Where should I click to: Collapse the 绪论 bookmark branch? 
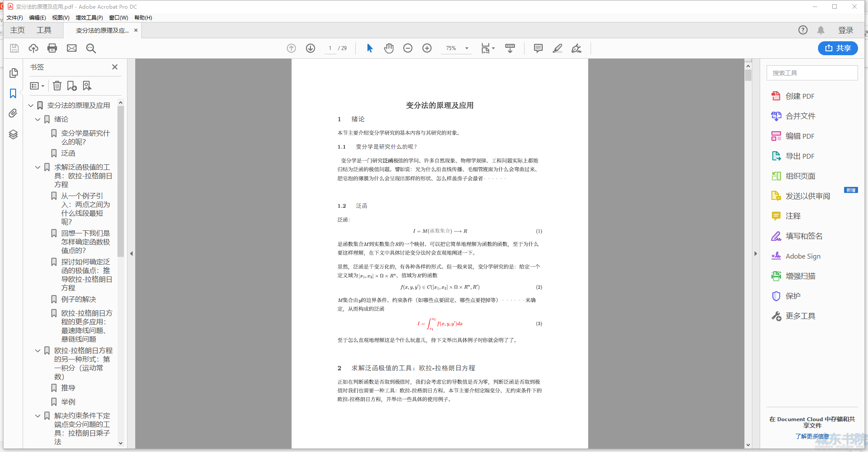(38, 120)
